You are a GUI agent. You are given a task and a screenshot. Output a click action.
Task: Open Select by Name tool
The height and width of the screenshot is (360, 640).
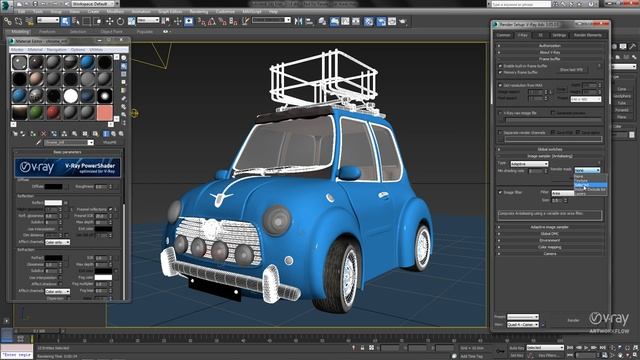(76, 21)
